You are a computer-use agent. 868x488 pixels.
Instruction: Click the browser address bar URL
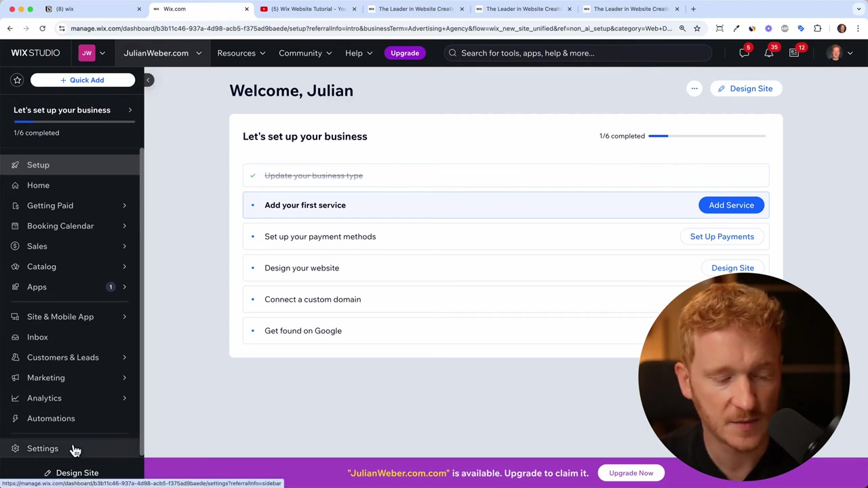coord(371,28)
